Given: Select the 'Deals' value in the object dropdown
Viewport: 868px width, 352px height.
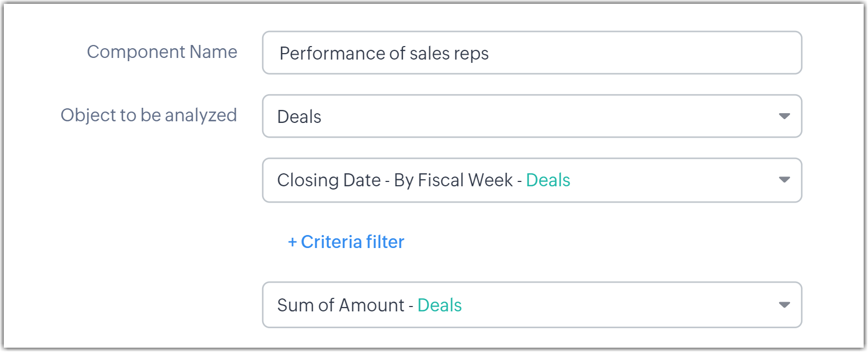Looking at the screenshot, I should (x=299, y=117).
